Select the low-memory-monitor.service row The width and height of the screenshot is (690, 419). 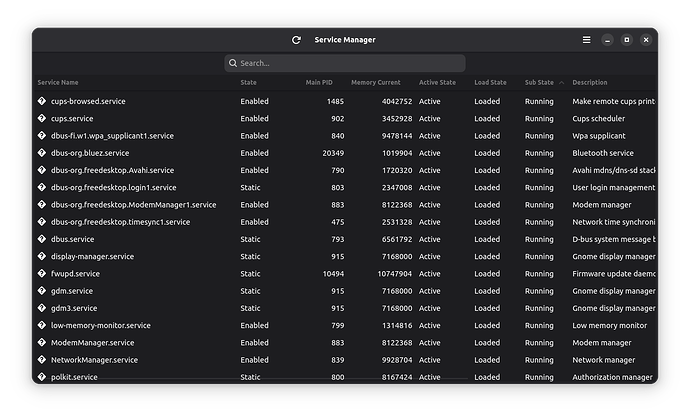click(x=300, y=325)
